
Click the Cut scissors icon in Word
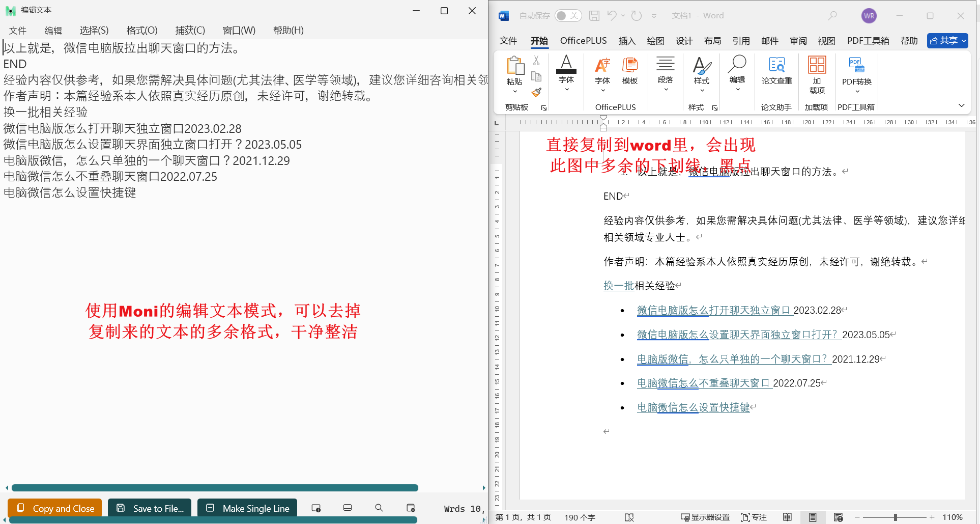click(536, 61)
